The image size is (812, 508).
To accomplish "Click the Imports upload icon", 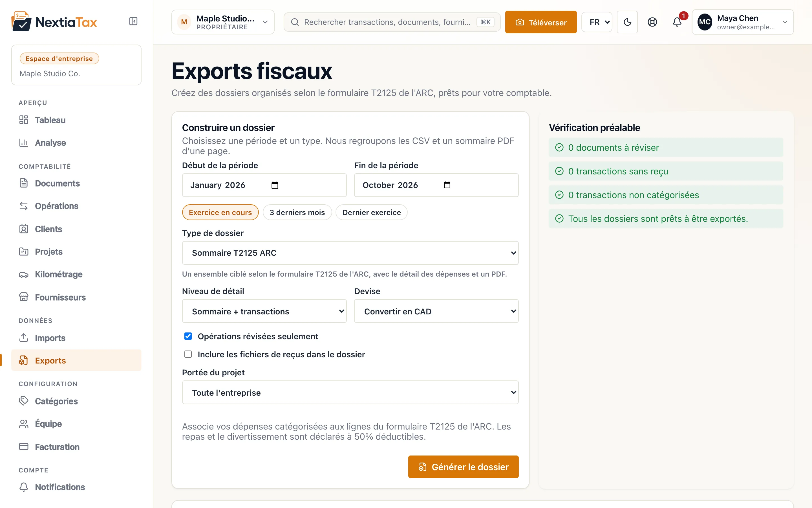I will coord(23,338).
